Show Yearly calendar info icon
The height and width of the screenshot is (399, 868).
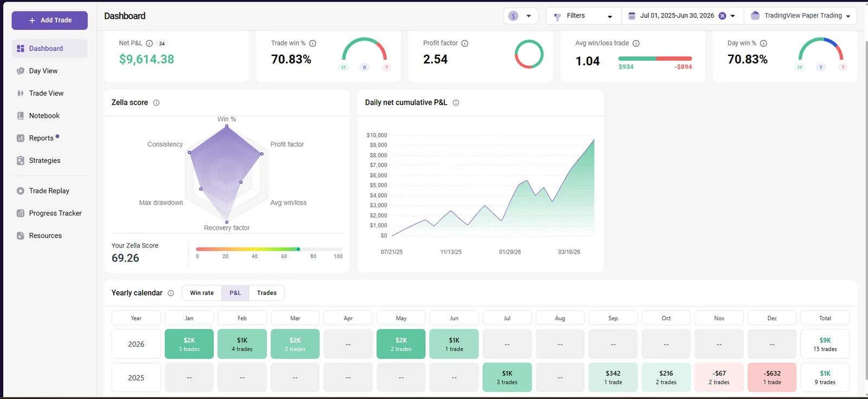pos(171,293)
